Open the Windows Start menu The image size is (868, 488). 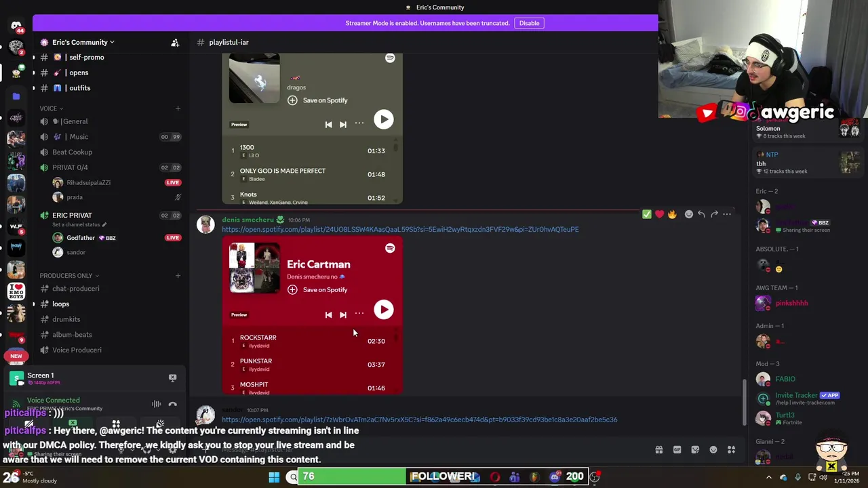(x=274, y=477)
